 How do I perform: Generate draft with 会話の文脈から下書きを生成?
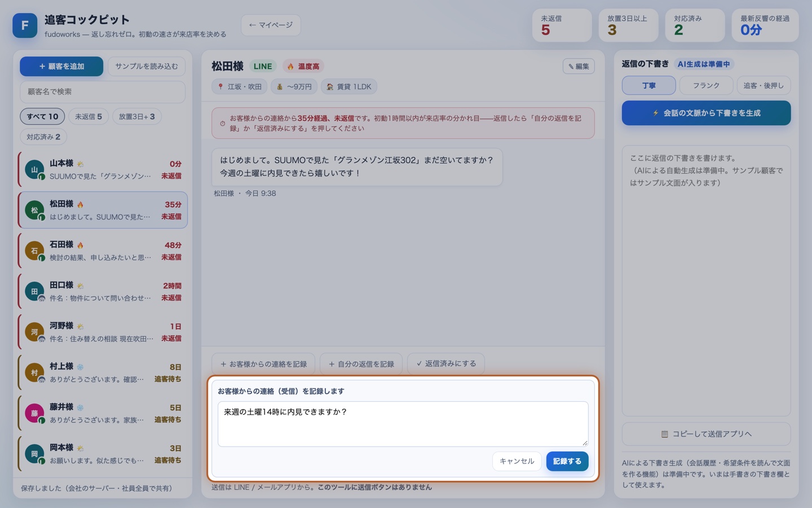pos(706,113)
